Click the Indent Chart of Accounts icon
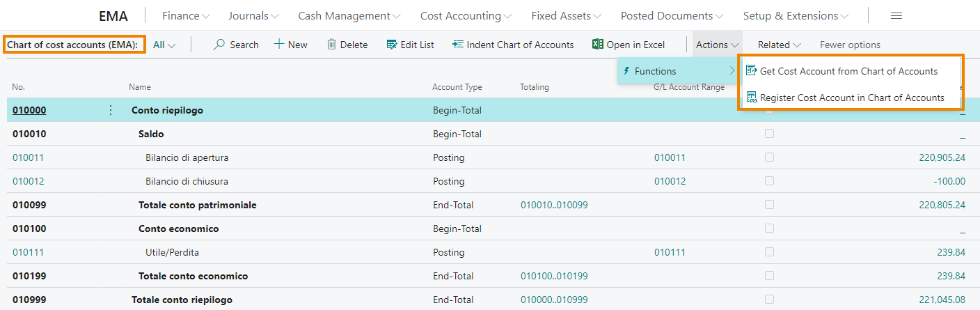980x310 pixels. pyautogui.click(x=457, y=45)
